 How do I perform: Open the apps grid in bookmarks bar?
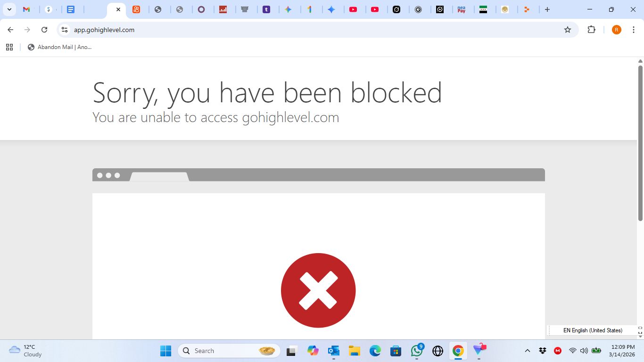coord(9,47)
